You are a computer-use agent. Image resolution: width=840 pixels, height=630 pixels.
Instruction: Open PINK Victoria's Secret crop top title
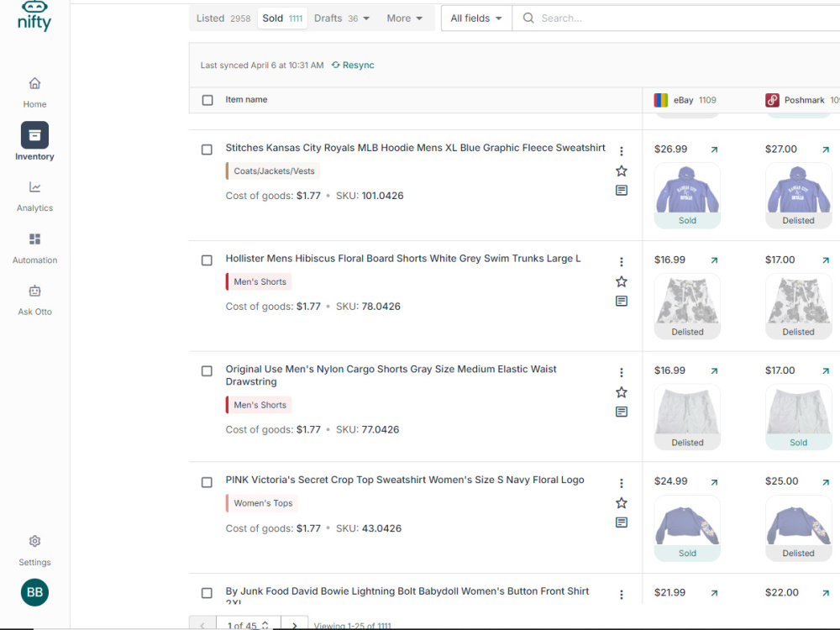click(x=405, y=480)
